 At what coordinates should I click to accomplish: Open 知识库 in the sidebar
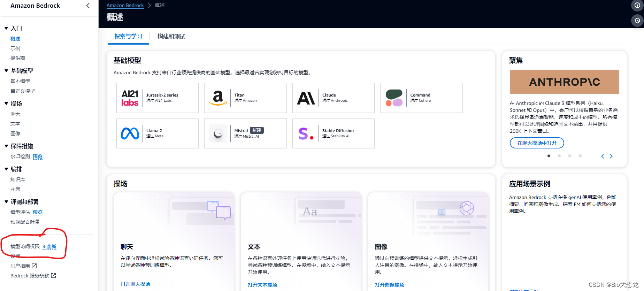point(18,179)
